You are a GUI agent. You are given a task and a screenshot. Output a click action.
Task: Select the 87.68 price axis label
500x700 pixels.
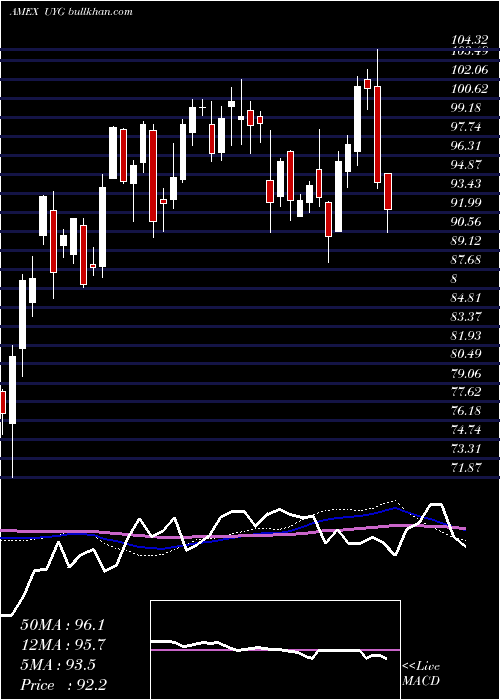point(468,260)
